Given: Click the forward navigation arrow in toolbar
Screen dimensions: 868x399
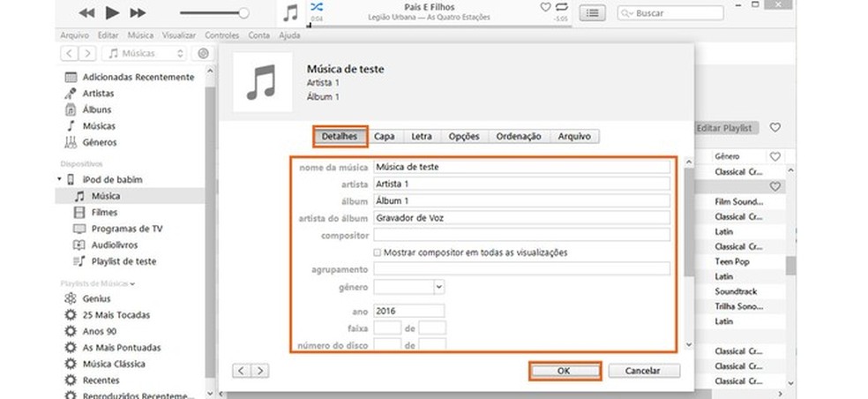Looking at the screenshot, I should point(87,53).
